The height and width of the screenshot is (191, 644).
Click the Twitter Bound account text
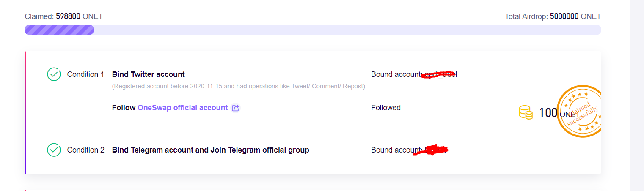pyautogui.click(x=414, y=74)
